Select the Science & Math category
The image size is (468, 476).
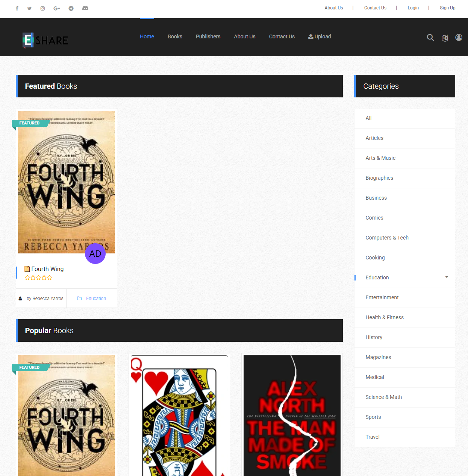[x=404, y=397]
